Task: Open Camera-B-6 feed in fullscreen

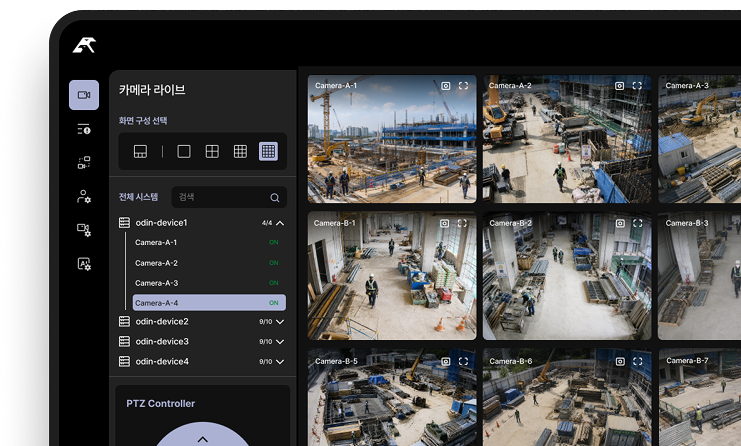Action: 638,361
